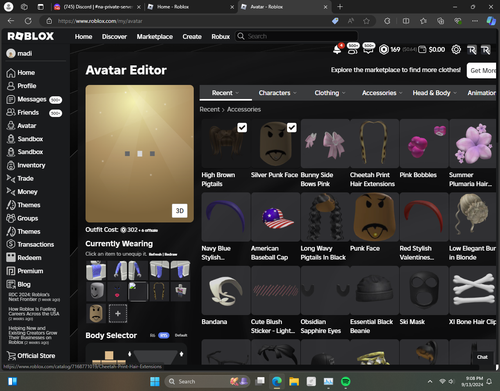The image size is (500, 391).
Task: Open the notifications bell
Action: point(337,49)
